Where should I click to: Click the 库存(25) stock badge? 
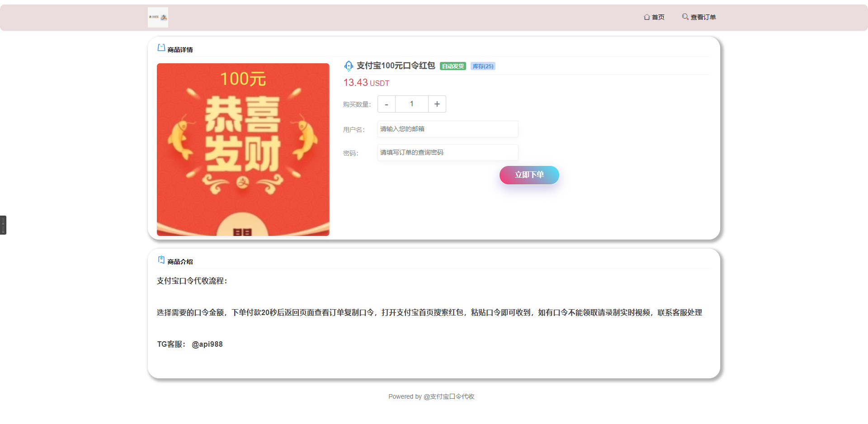483,66
